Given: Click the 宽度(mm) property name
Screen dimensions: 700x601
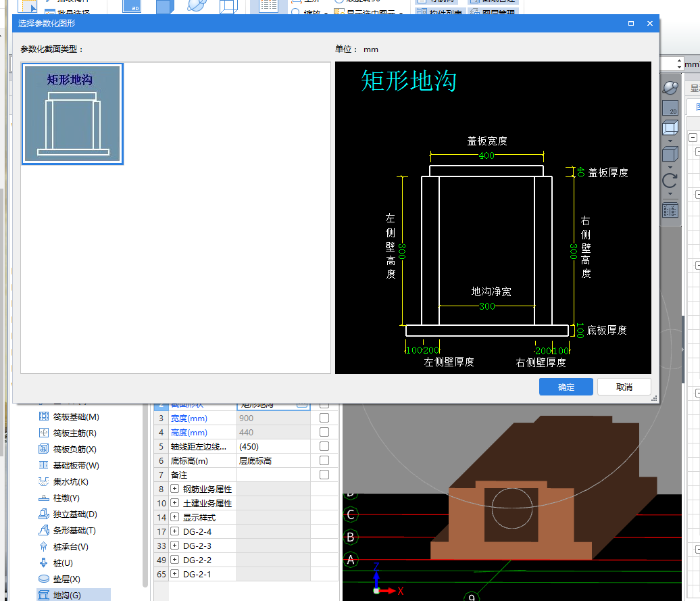Looking at the screenshot, I should click(189, 418).
